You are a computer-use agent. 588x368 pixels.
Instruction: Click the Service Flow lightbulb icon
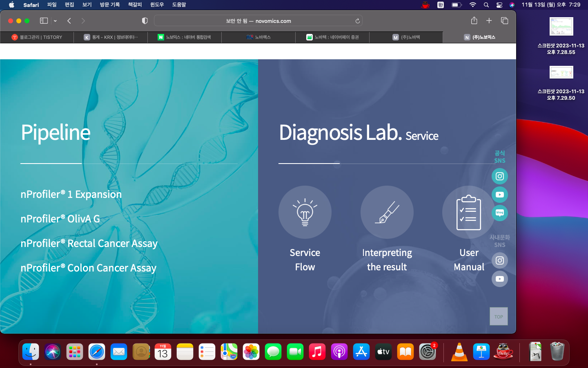tap(305, 212)
